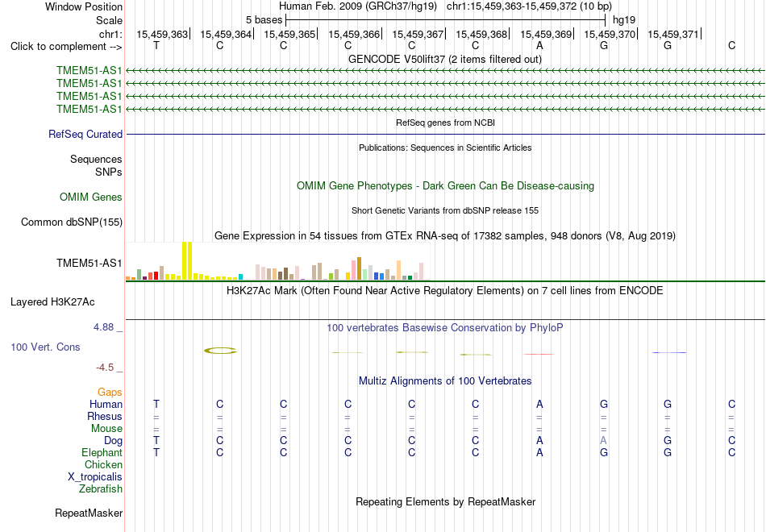Click the faded A mismatch in Dog row

coord(604,440)
